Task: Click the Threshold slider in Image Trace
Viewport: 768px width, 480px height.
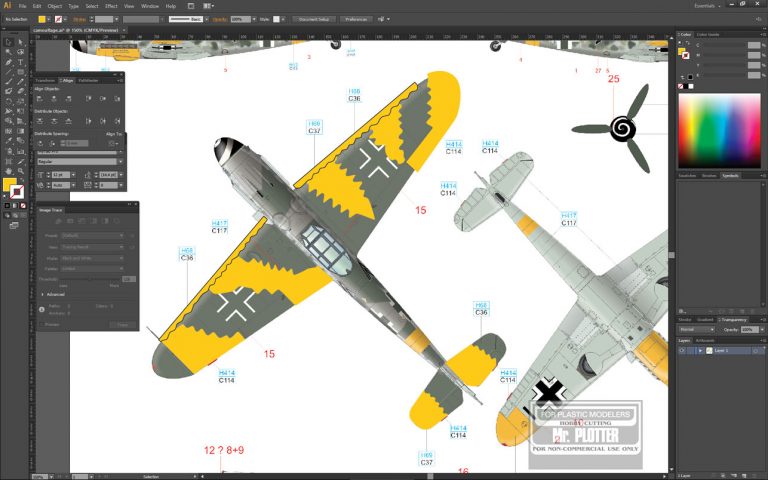Action: (x=89, y=279)
